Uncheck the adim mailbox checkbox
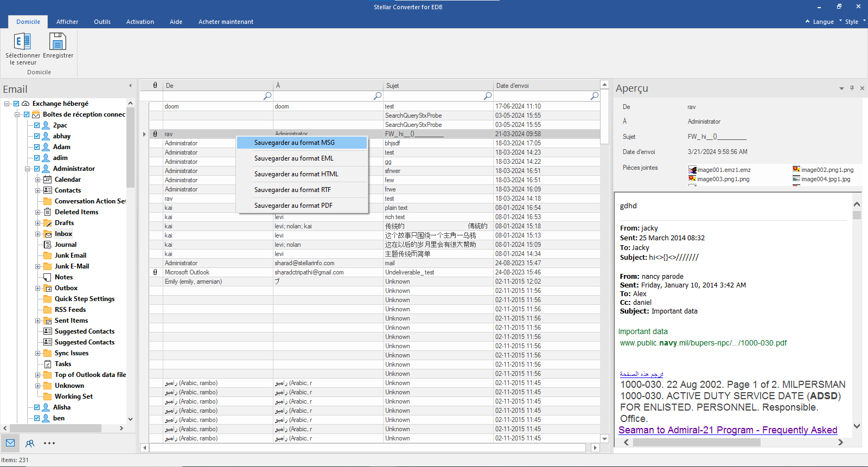Screen dimensions: 868x467 point(37,158)
